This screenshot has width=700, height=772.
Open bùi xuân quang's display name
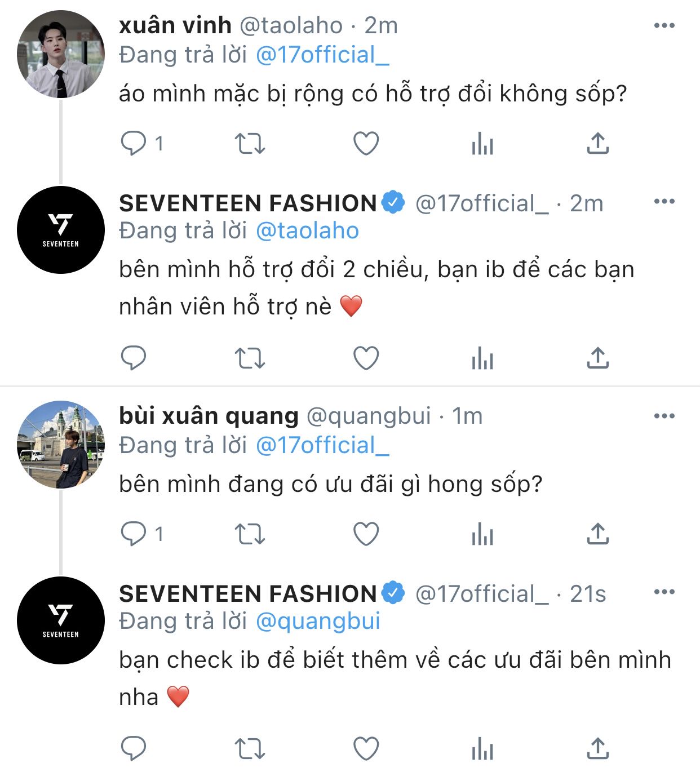click(209, 416)
